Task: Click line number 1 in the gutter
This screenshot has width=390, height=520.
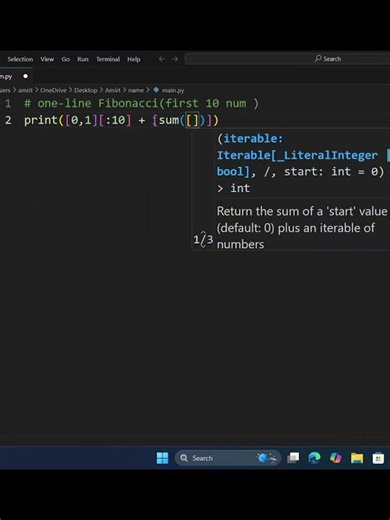Action: point(8,103)
